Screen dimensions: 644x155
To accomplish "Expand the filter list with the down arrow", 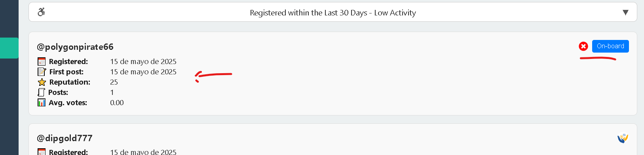I will (625, 12).
